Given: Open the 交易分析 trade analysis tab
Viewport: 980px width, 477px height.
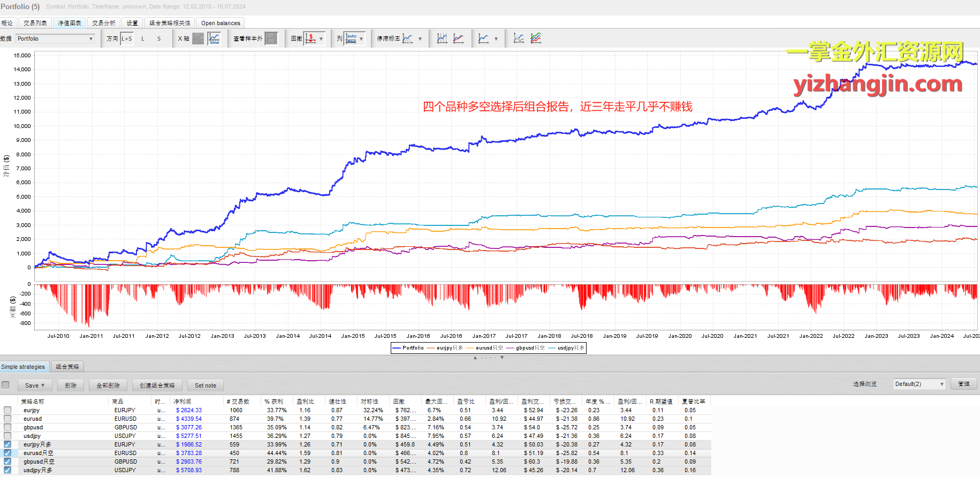Looking at the screenshot, I should point(104,23).
